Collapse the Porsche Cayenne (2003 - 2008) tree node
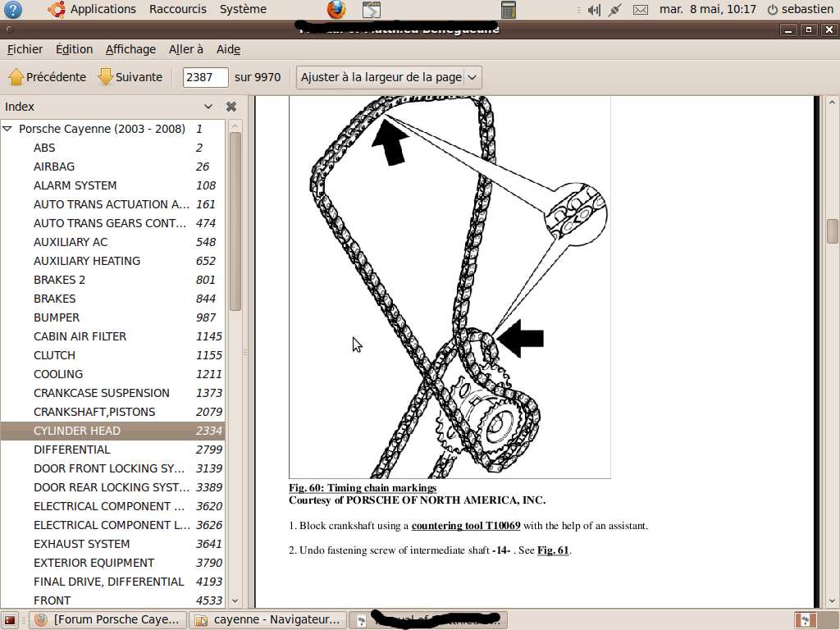The height and width of the screenshot is (630, 840). pos(7,129)
